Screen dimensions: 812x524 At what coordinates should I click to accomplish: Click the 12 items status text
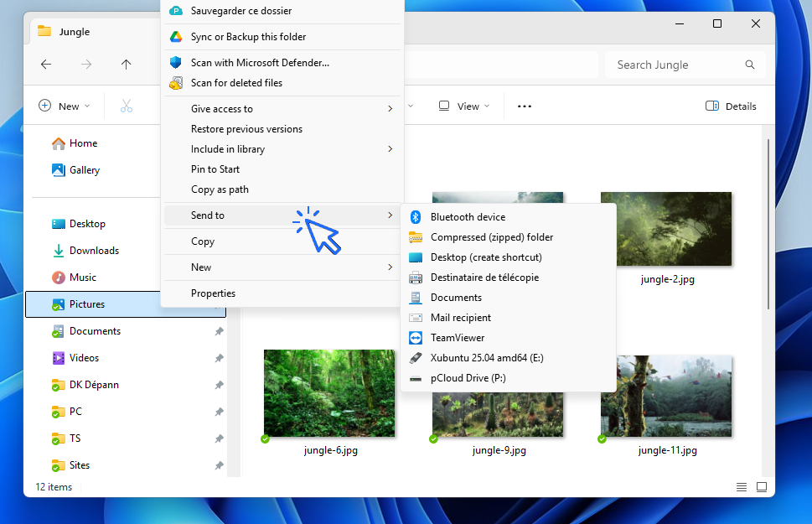point(54,487)
